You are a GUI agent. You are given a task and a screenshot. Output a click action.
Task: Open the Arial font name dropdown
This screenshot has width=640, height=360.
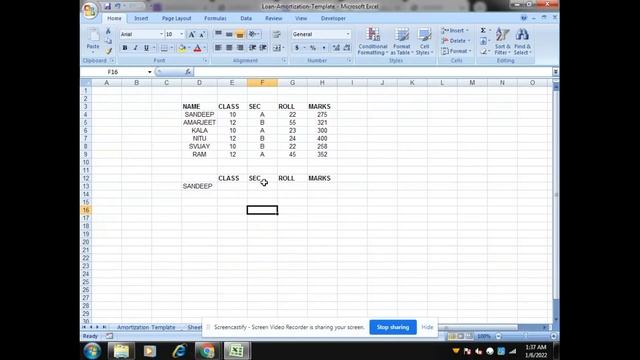click(161, 34)
